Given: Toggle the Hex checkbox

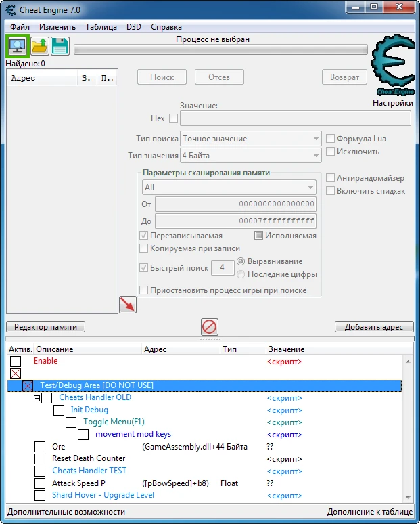Looking at the screenshot, I should pos(173,118).
